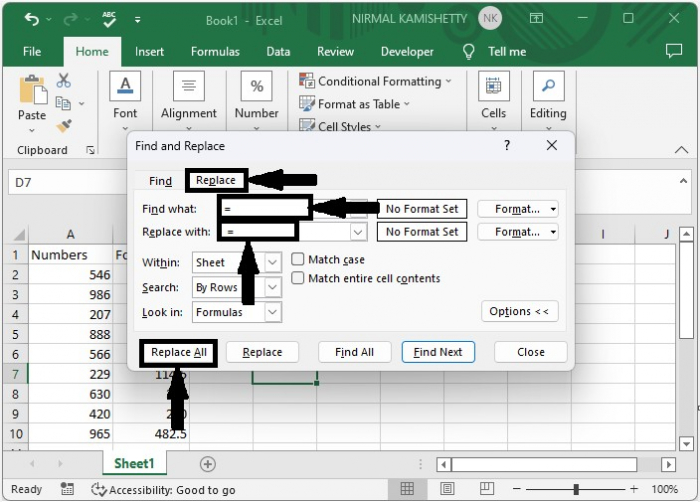This screenshot has width=700, height=502.
Task: Click the Copy icon
Action: pos(63,103)
